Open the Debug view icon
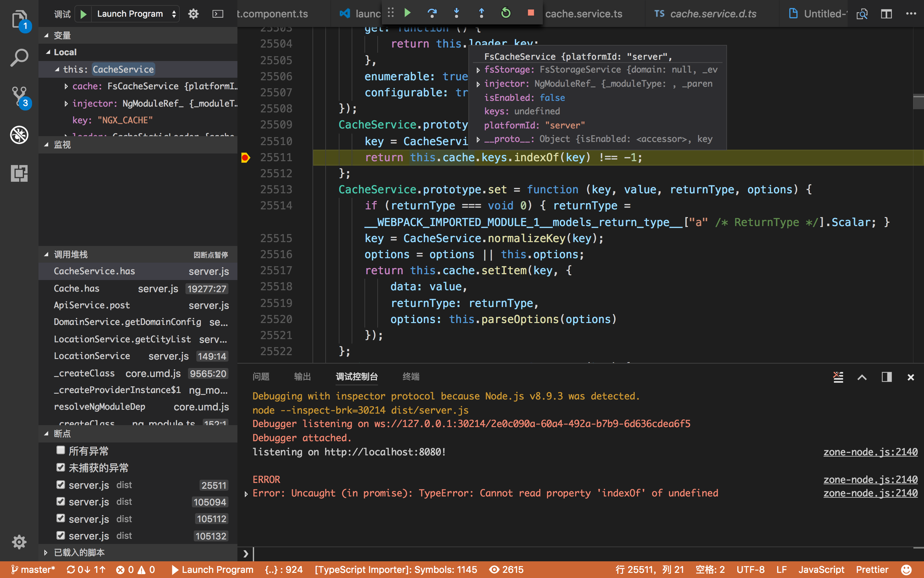 coord(19,135)
